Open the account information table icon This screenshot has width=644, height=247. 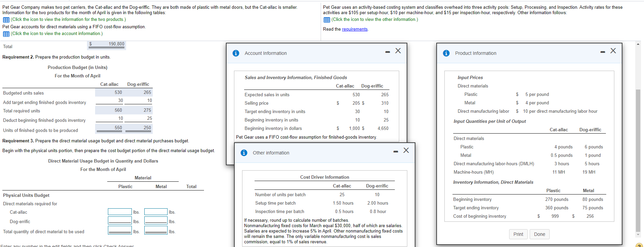6,34
